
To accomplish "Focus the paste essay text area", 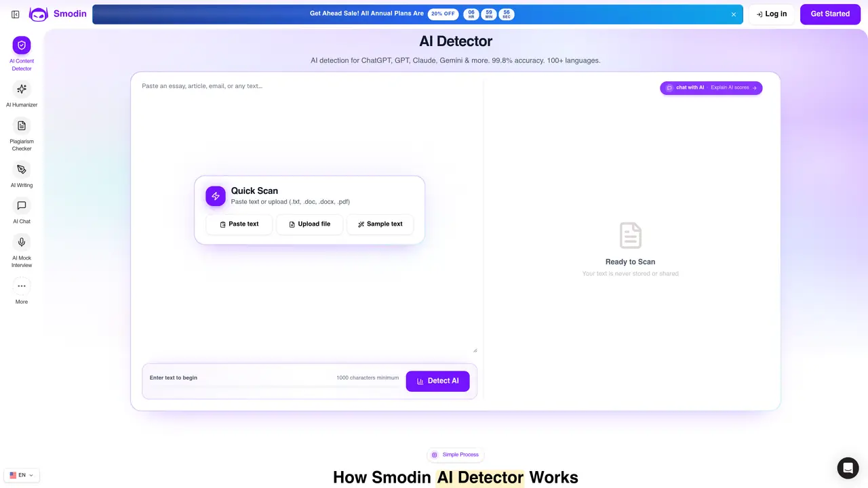I will click(309, 216).
